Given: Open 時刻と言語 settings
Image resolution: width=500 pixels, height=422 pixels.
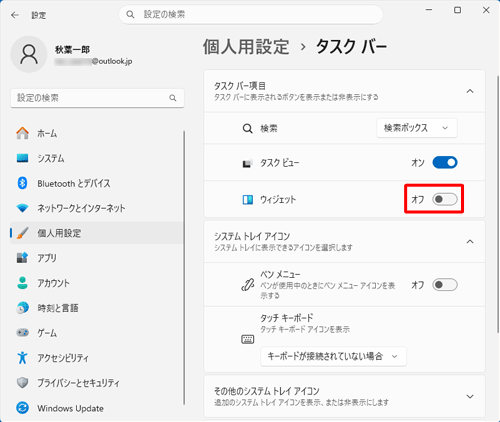Looking at the screenshot, I should click(x=97, y=308).
